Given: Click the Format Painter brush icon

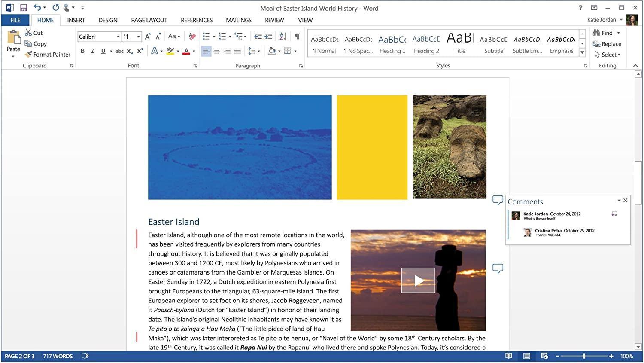Looking at the screenshot, I should point(29,55).
